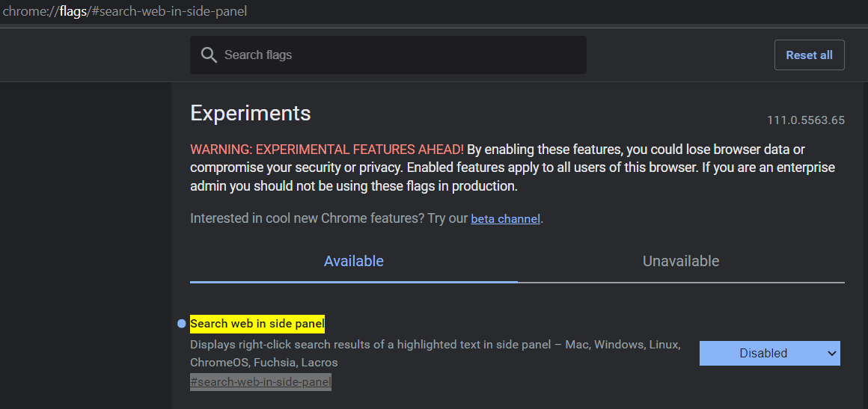
Task: Select the highlighted Search web in side panel title
Action: (x=257, y=324)
